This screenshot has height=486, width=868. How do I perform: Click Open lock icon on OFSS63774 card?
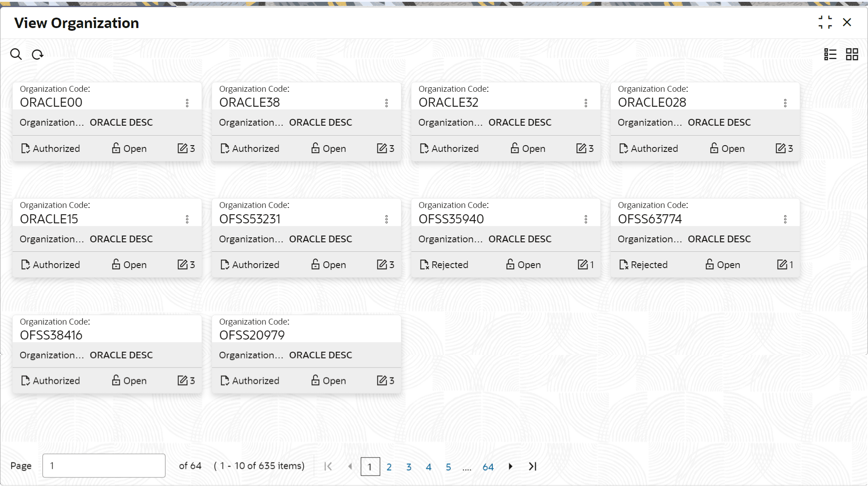(710, 264)
